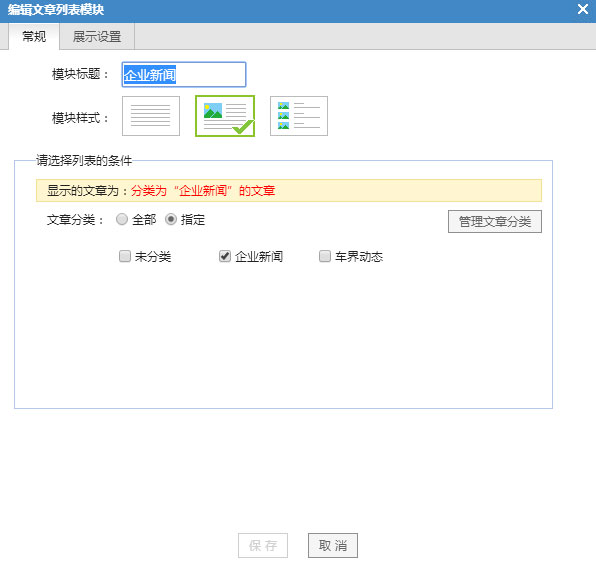
Task: Click the green checkmark on selected style
Action: pyautogui.click(x=243, y=127)
